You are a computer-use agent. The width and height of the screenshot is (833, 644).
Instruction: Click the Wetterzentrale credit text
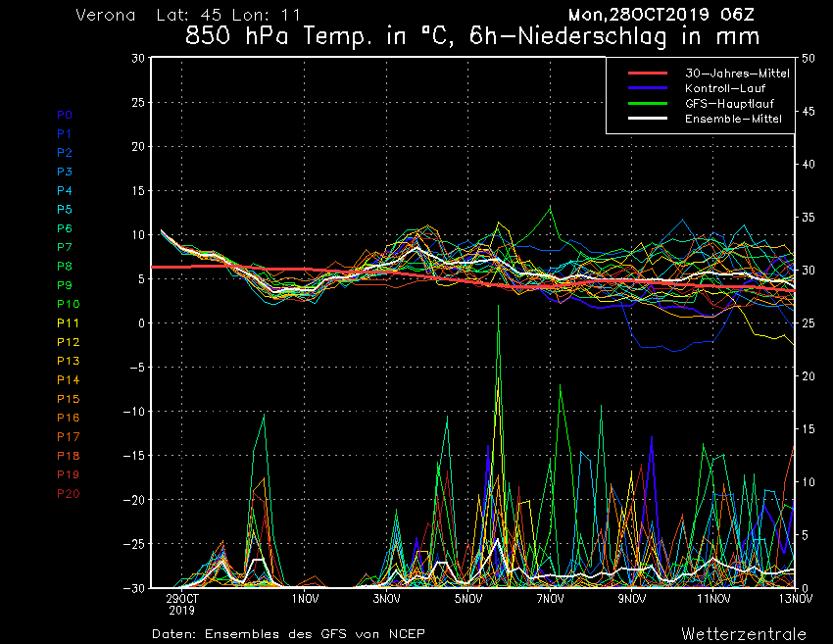point(744,634)
